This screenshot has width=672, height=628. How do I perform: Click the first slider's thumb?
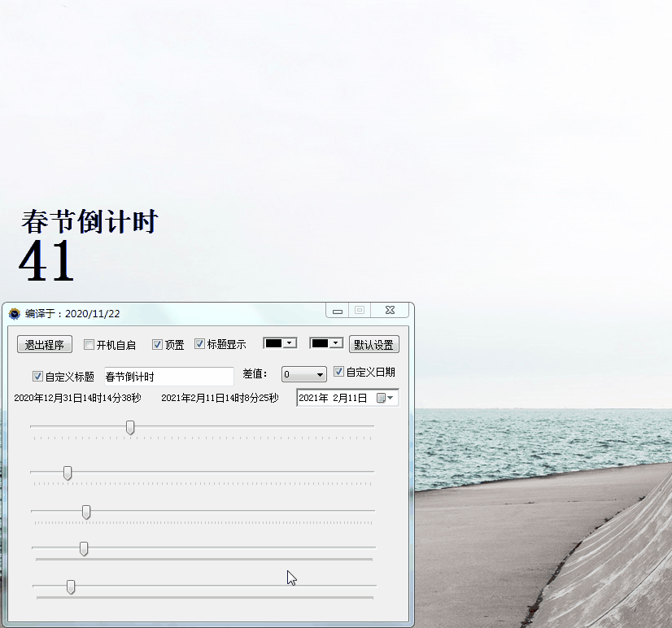(x=130, y=427)
